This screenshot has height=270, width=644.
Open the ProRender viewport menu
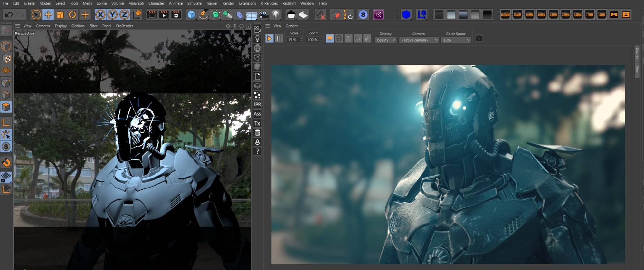(125, 26)
